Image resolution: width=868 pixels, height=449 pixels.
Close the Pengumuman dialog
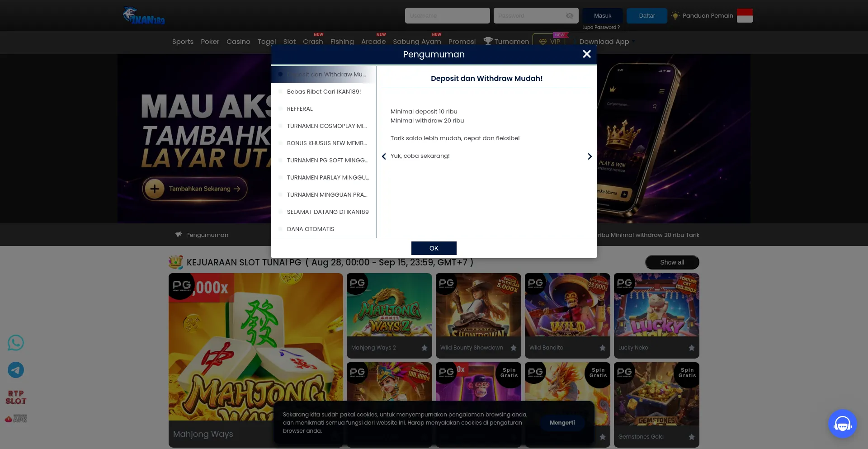tap(587, 54)
